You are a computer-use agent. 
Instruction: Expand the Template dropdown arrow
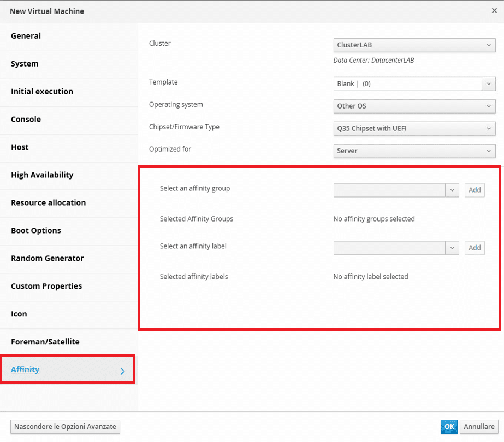(x=489, y=84)
